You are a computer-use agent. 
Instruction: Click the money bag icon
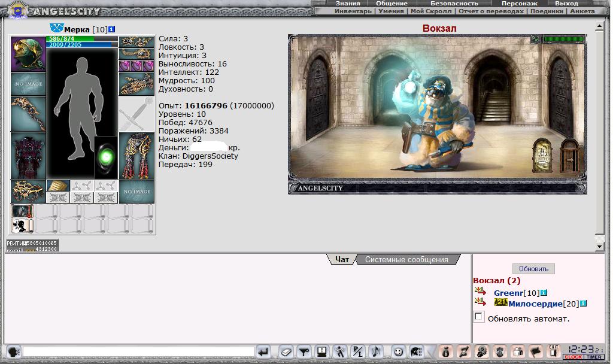pos(445,352)
